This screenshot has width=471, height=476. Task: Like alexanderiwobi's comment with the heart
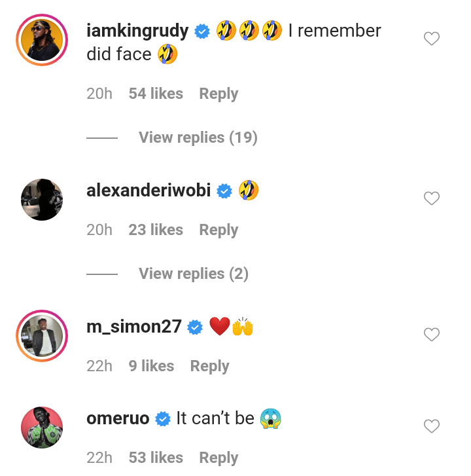click(x=432, y=198)
